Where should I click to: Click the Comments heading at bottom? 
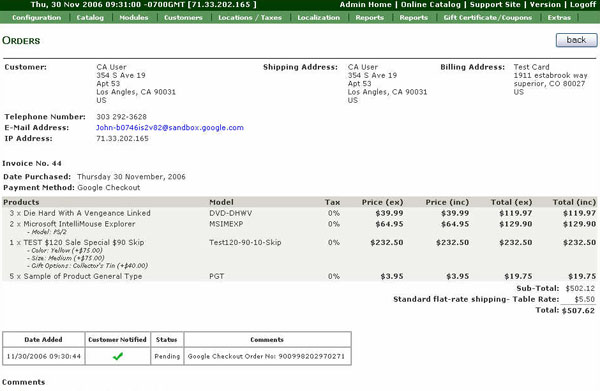pyautogui.click(x=23, y=382)
